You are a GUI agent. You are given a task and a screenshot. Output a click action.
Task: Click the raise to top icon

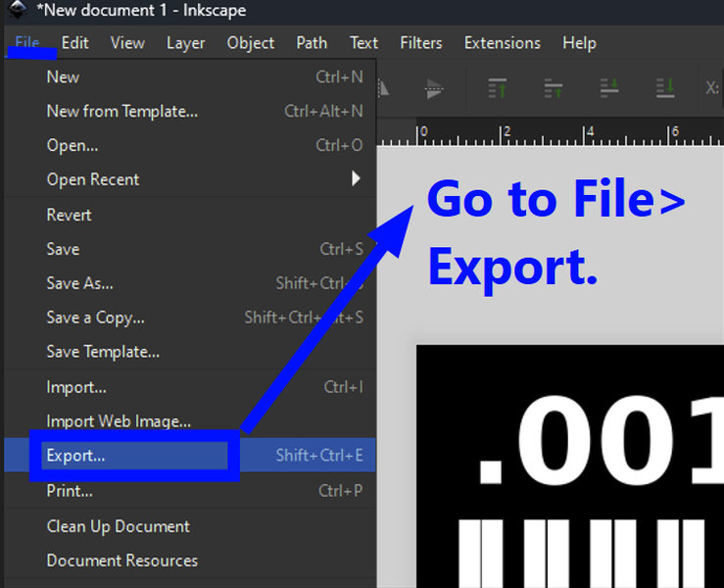(498, 88)
